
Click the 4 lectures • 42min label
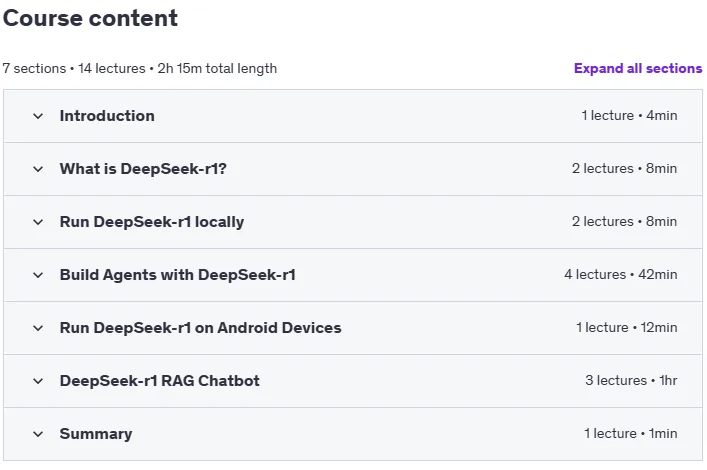pos(620,274)
